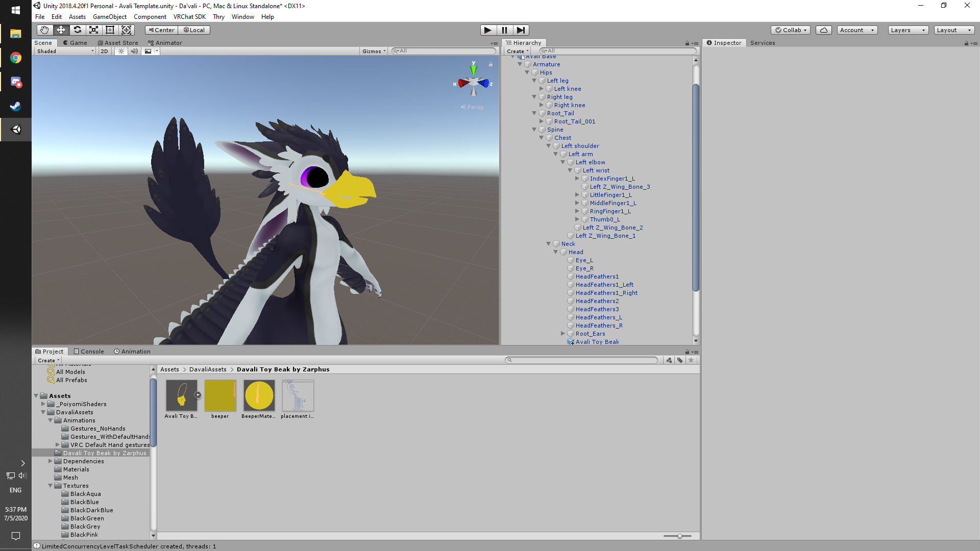Image resolution: width=980 pixels, height=551 pixels.
Task: Select the Scale tool
Action: (x=93, y=30)
